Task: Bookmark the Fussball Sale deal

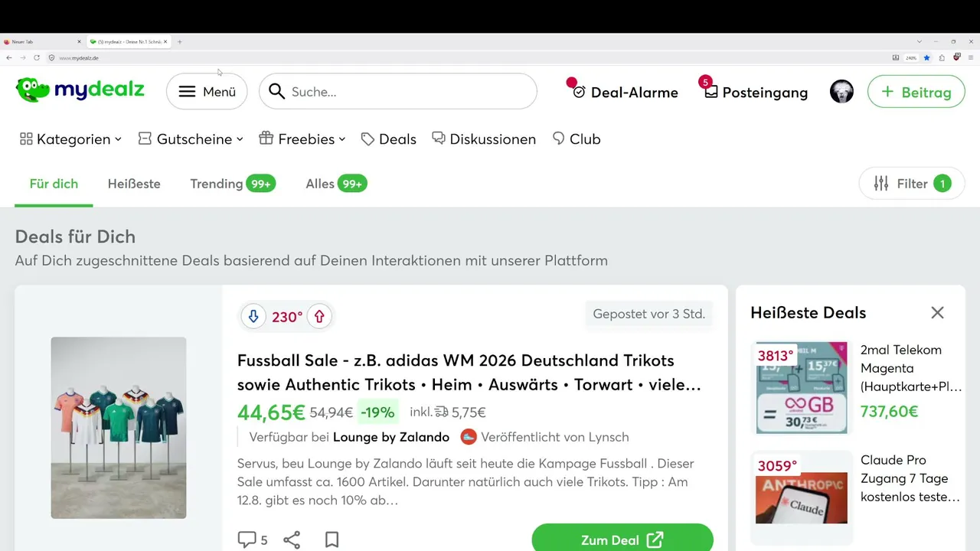Action: [332, 540]
